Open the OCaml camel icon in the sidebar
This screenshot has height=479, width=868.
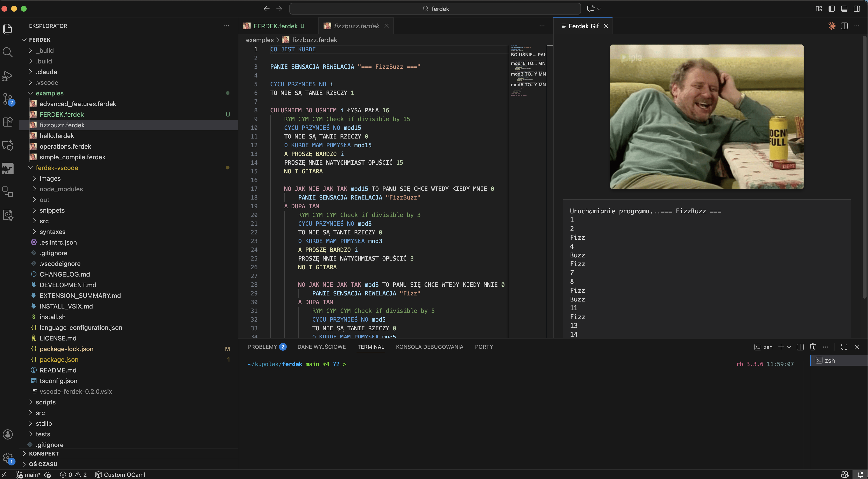(x=8, y=168)
